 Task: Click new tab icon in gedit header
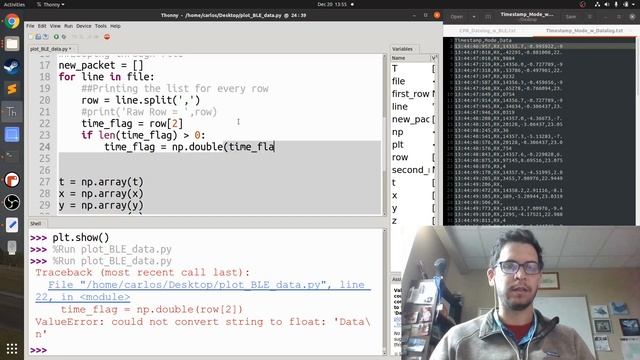(x=488, y=17)
